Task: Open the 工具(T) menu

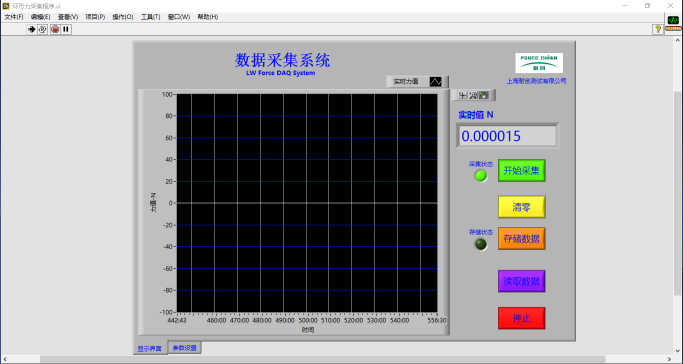Action: (150, 17)
